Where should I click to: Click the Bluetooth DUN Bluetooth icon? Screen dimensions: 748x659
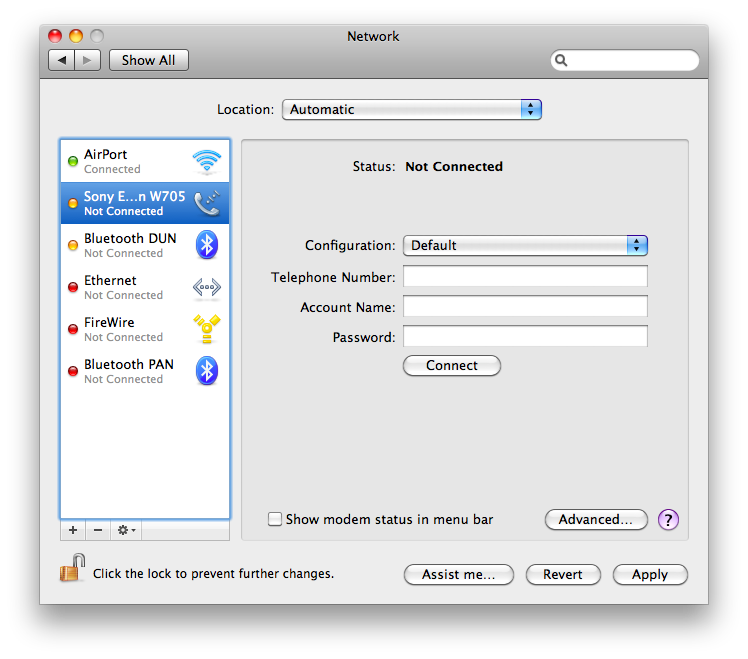pos(207,245)
